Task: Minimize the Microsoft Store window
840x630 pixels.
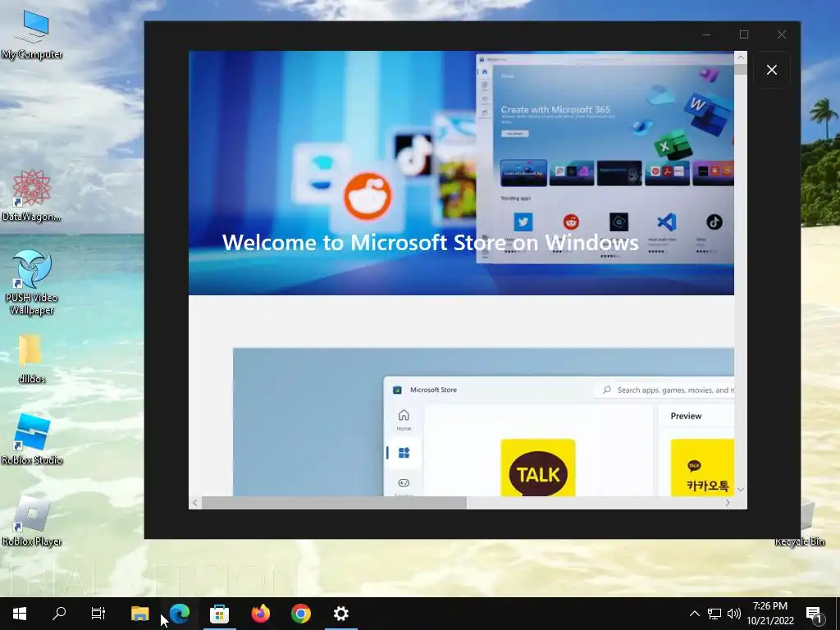Action: 706,34
